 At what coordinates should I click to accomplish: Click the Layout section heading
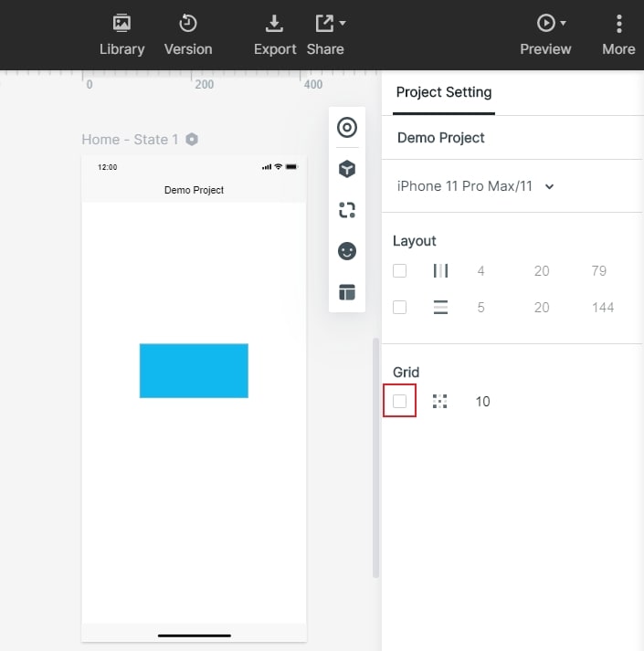coord(414,241)
